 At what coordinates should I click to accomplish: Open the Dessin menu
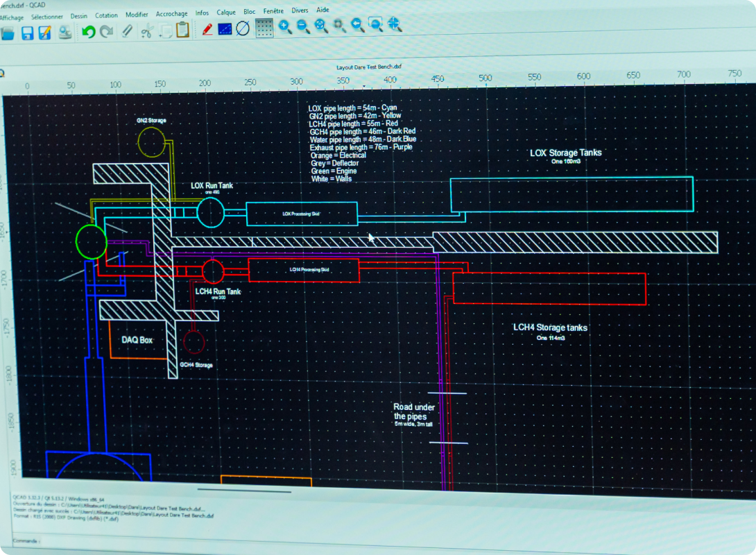coord(79,15)
